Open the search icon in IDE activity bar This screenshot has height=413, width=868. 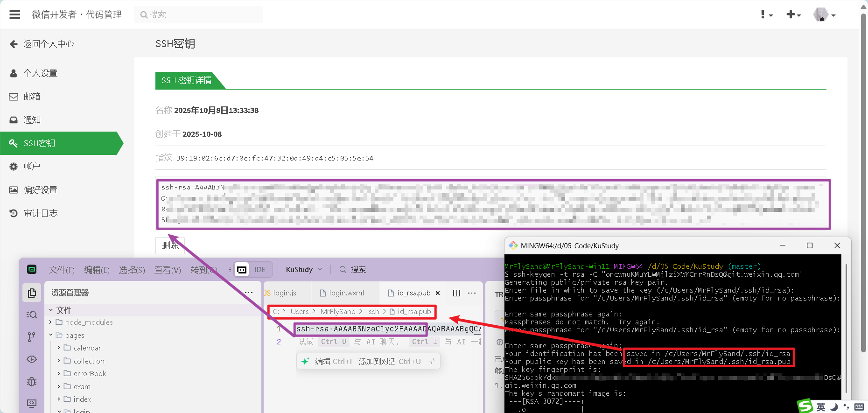(x=32, y=315)
